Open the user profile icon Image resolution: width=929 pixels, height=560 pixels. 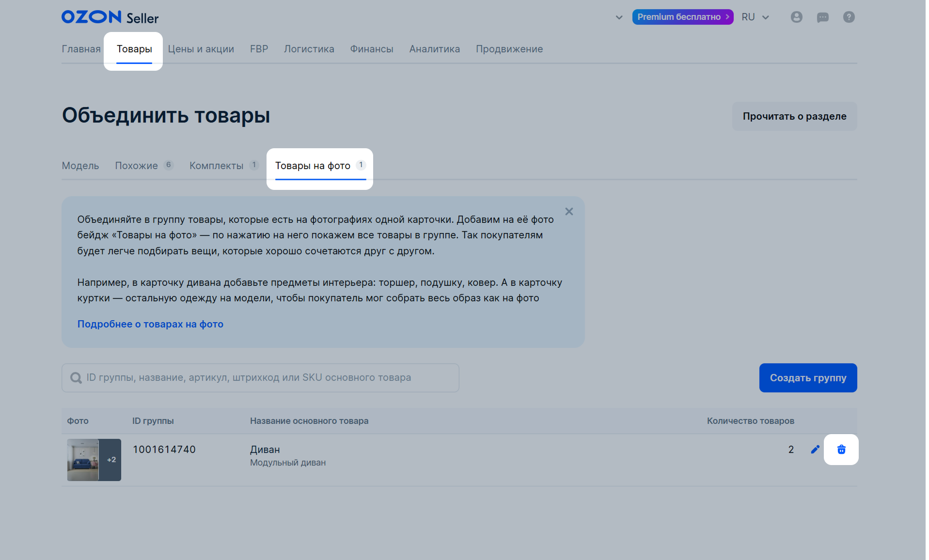coord(797,17)
